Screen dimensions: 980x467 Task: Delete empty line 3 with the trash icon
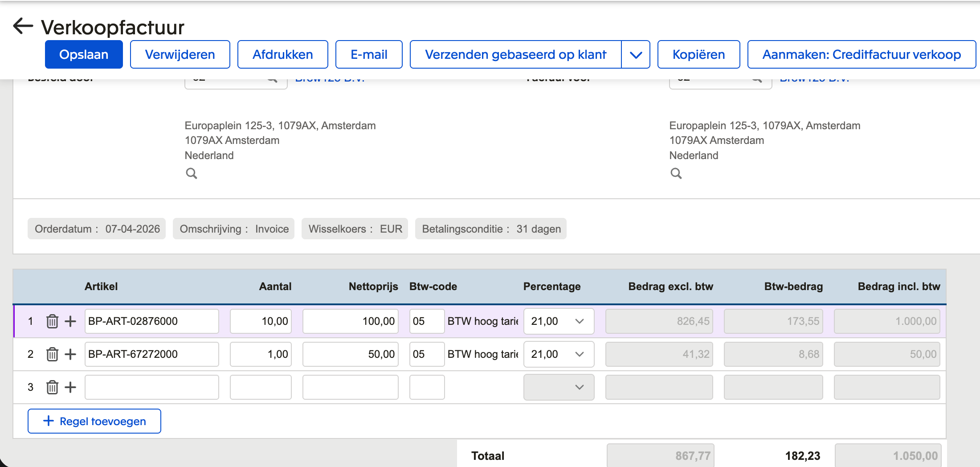pos(52,387)
